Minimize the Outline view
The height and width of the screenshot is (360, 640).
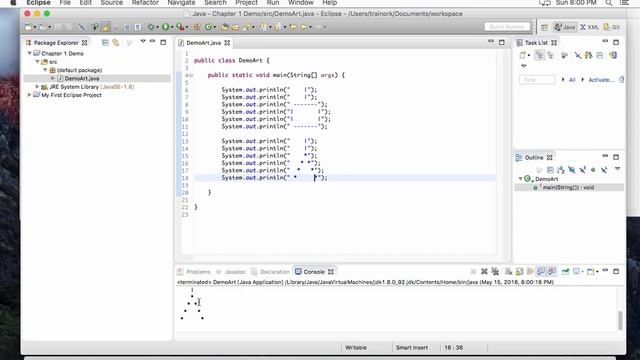(x=605, y=157)
